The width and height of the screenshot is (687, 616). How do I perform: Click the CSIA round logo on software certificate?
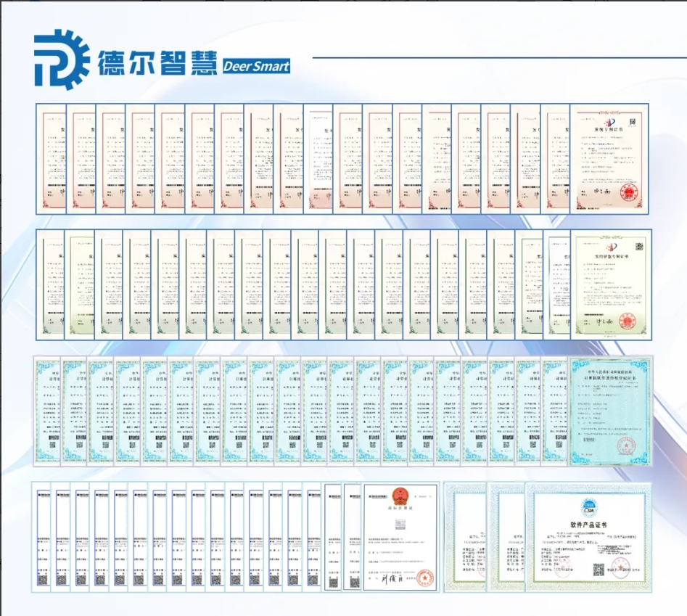point(588,506)
